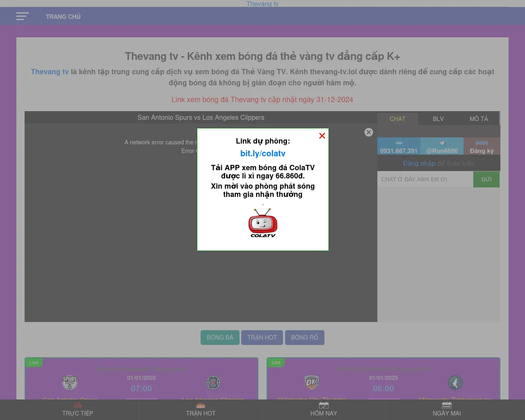Open the Zalo contact 0931.687.391
This screenshot has width=525, height=420.
(x=399, y=146)
